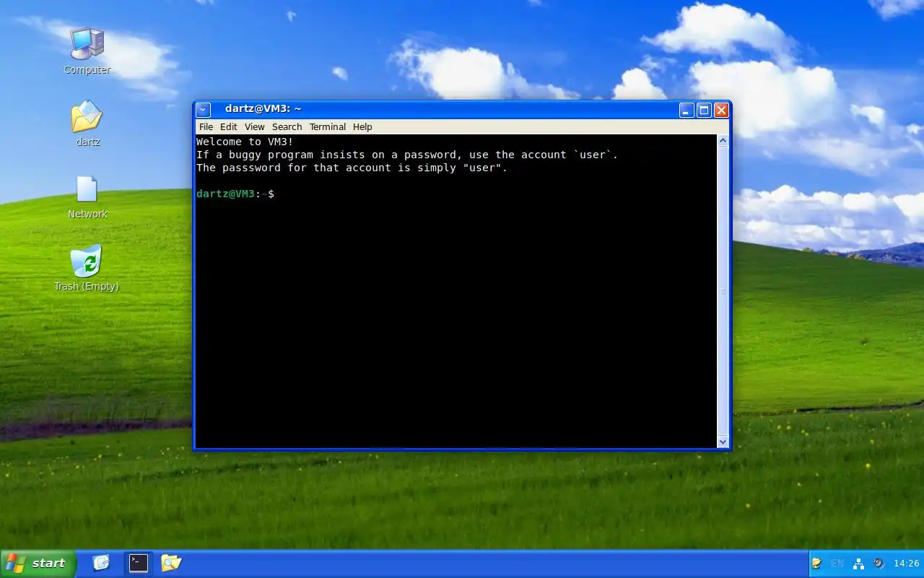924x578 pixels.
Task: Click the terminal vertical scrollbar track
Action: click(x=723, y=290)
